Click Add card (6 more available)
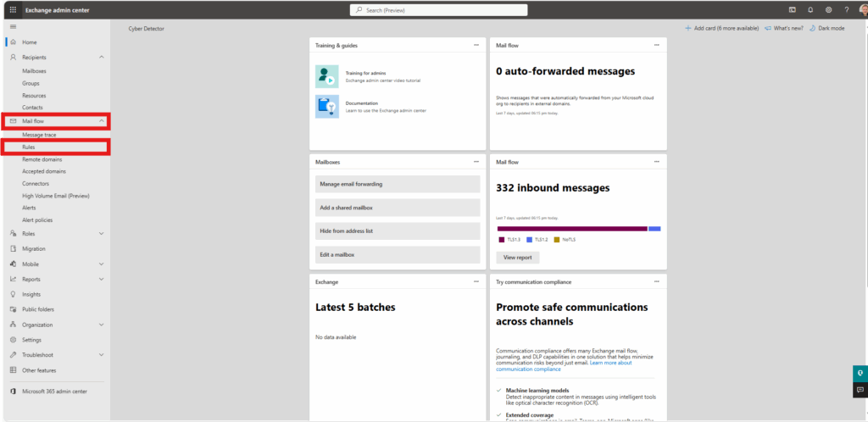The image size is (868, 422). point(722,28)
